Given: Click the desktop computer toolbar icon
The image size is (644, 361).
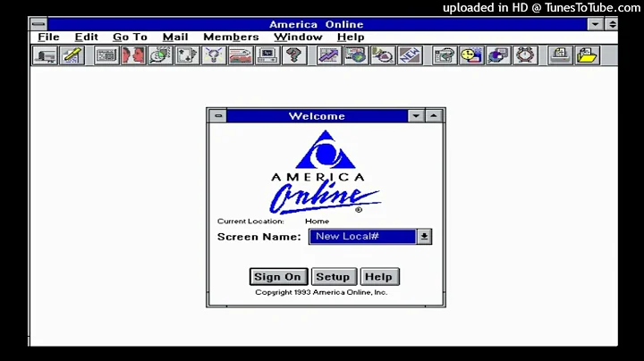Looking at the screenshot, I should (267, 55).
